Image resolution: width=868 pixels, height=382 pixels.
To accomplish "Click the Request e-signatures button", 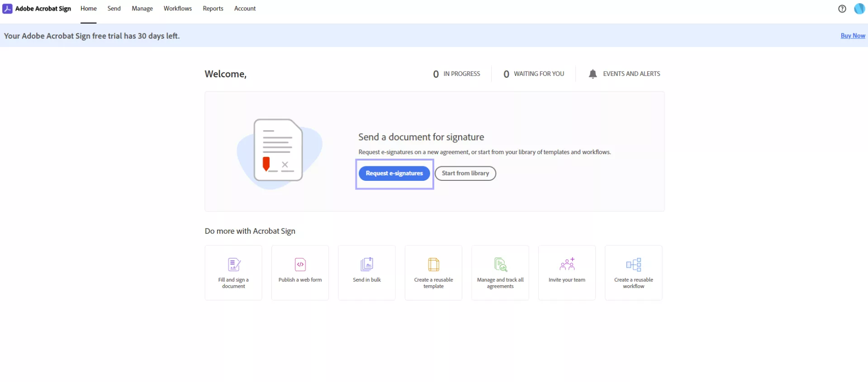I will tap(394, 173).
